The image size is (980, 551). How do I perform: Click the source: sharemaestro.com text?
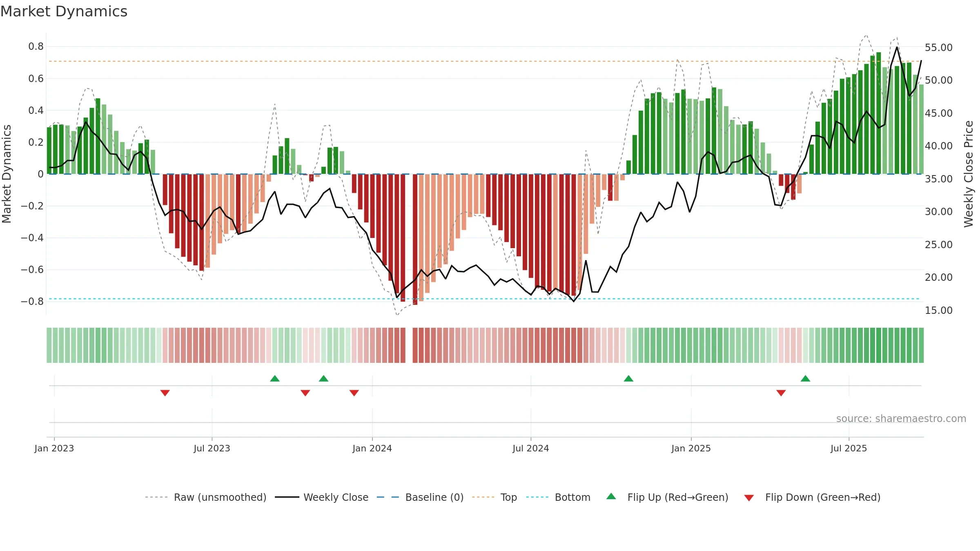[901, 419]
